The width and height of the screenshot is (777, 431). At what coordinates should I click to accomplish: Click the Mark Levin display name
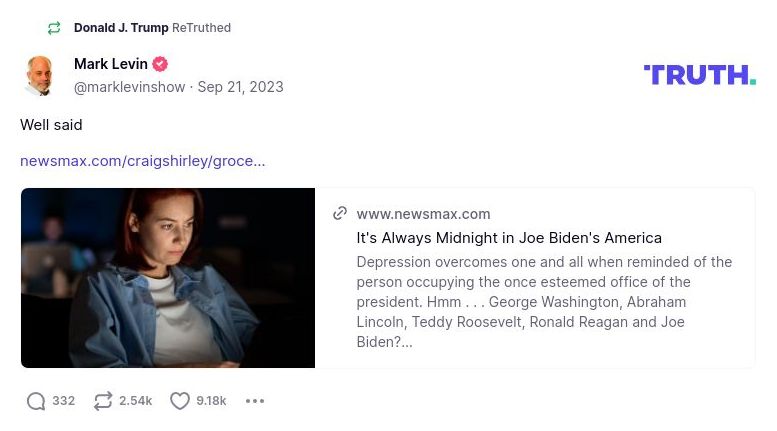click(110, 64)
